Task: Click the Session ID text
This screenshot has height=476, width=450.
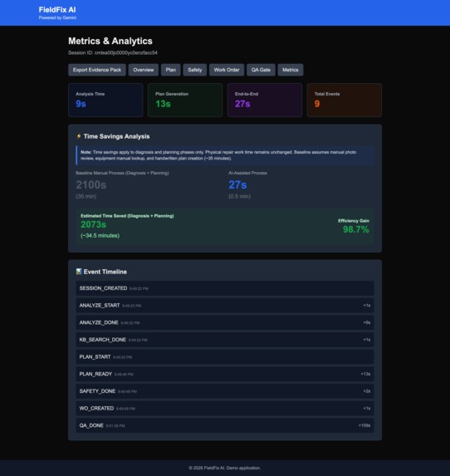Action: (113, 53)
